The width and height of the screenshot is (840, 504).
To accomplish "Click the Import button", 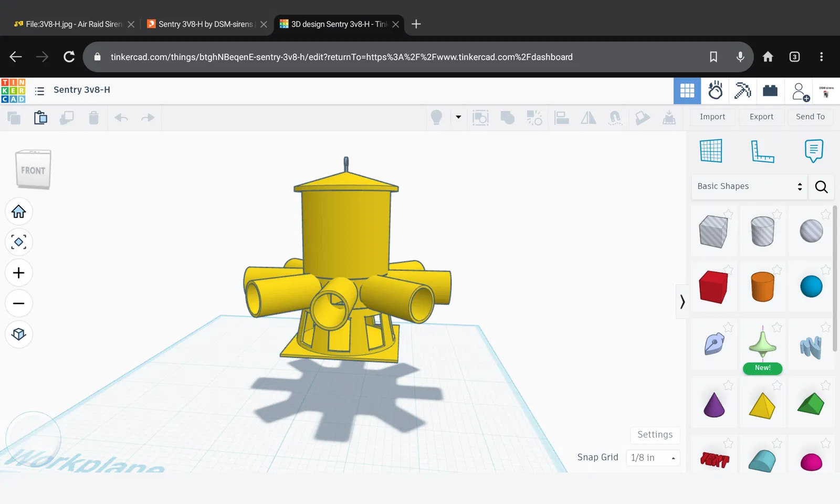I will click(x=712, y=117).
